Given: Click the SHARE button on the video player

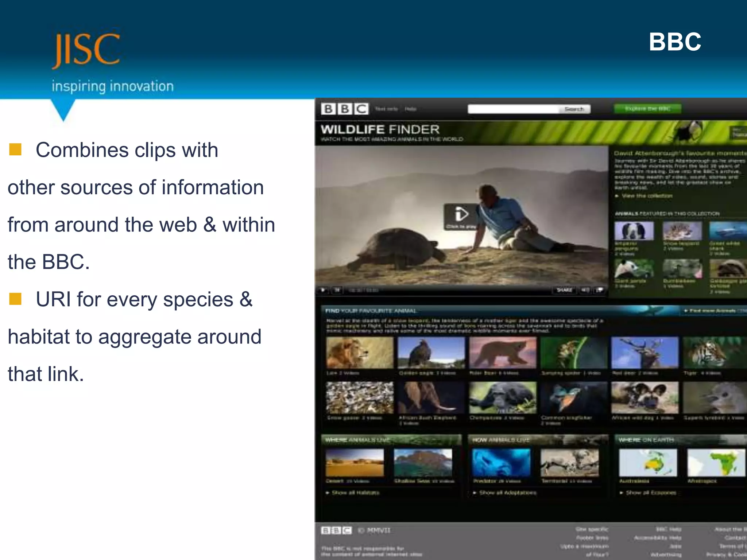Looking at the screenshot, I should 564,290.
